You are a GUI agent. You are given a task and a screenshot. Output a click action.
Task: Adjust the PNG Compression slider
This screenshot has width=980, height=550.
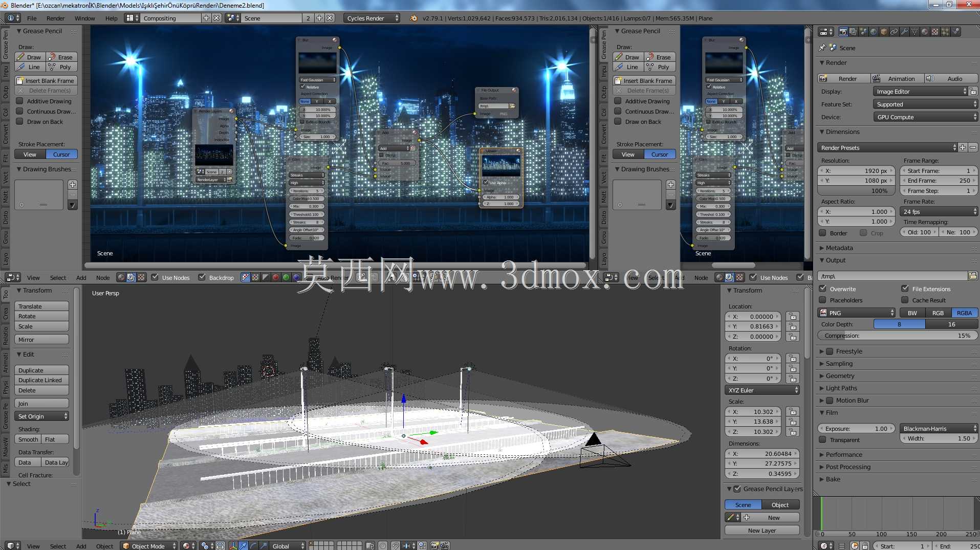click(898, 336)
